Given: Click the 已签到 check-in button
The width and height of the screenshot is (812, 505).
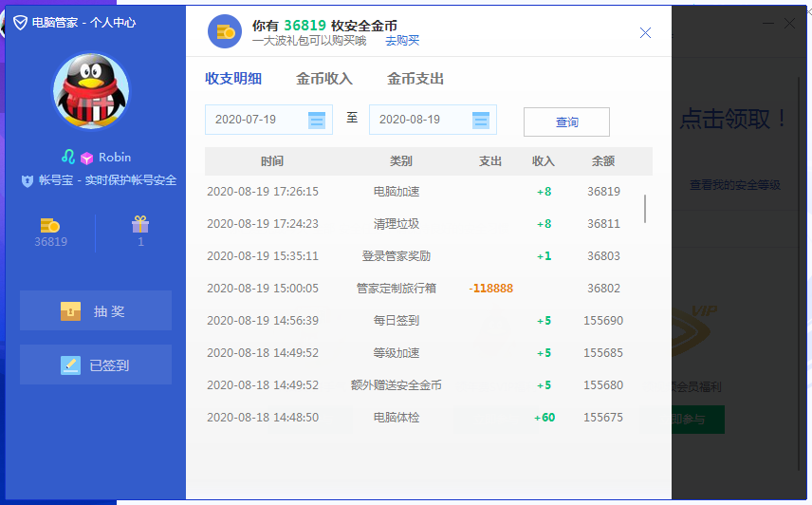Looking at the screenshot, I should coord(96,365).
